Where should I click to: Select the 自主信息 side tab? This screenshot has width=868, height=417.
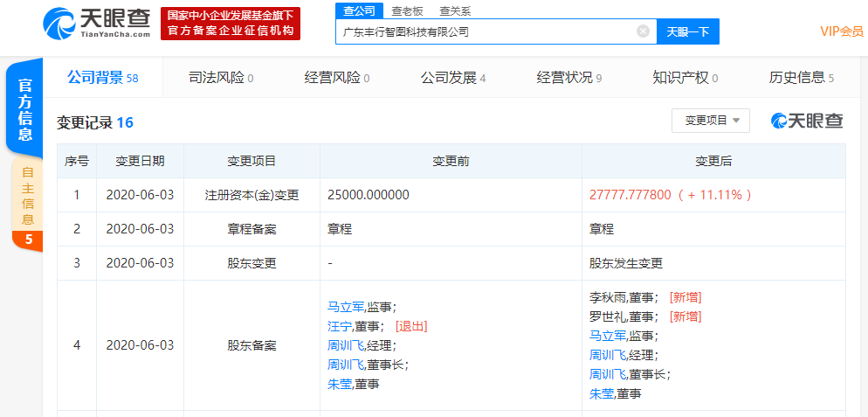pyautogui.click(x=27, y=195)
